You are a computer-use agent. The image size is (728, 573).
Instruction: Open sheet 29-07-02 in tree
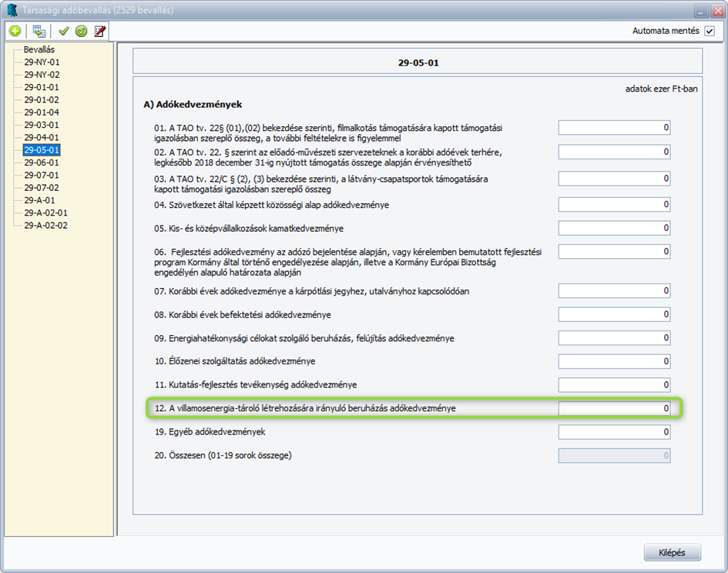click(x=42, y=188)
